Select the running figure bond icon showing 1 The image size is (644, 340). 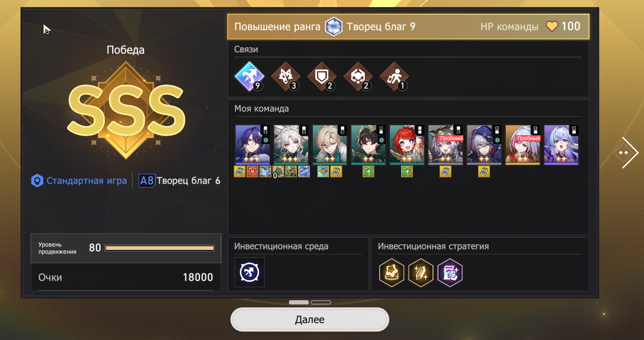pyautogui.click(x=394, y=77)
